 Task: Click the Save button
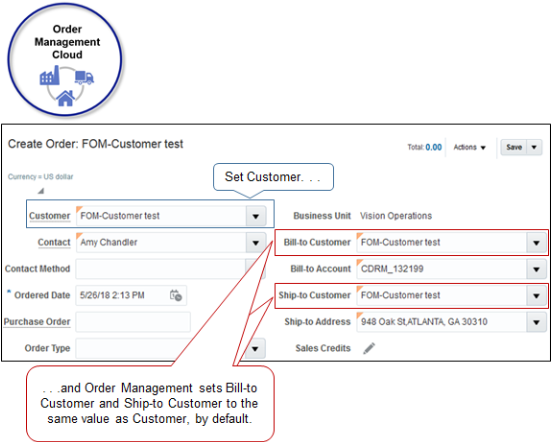[514, 147]
